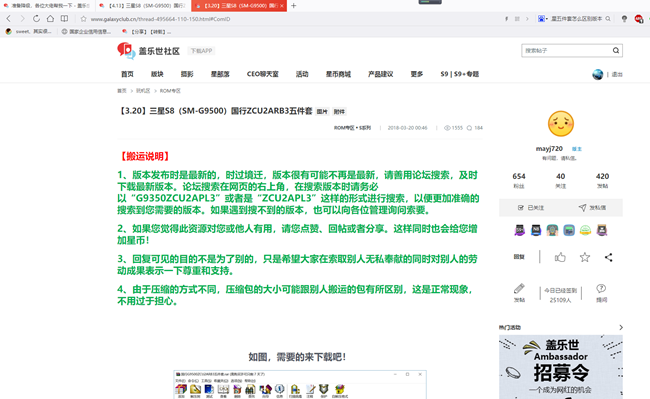Open the search engine selector dropdown
The height and width of the screenshot is (399, 650).
click(x=543, y=19)
